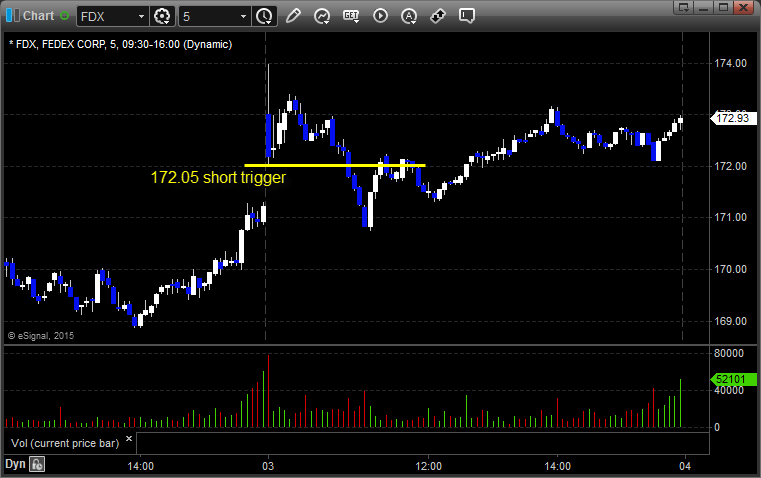Viewport: 761px width, 478px height.
Task: Click the 80000 volume axis label
Action: pyautogui.click(x=729, y=353)
